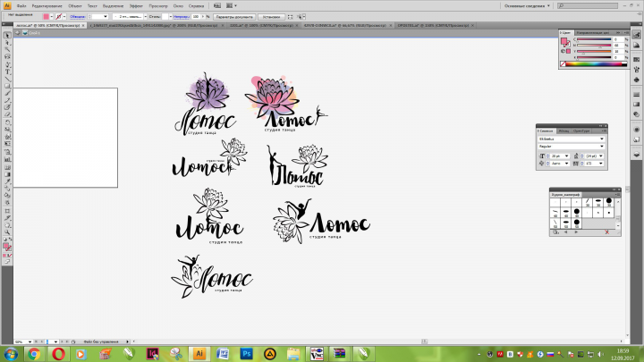Select the Gradient tool
Viewport: 644px width, 362px height.
click(x=7, y=174)
